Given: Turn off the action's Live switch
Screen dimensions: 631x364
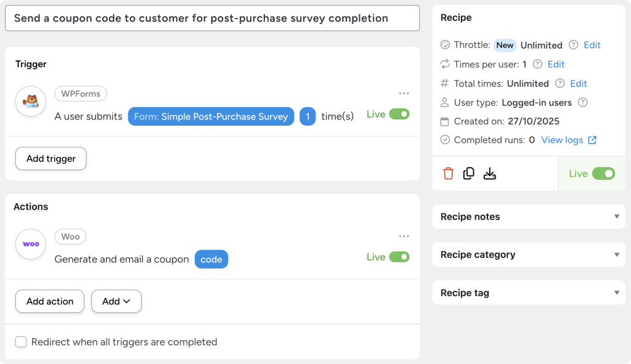Looking at the screenshot, I should click(400, 257).
